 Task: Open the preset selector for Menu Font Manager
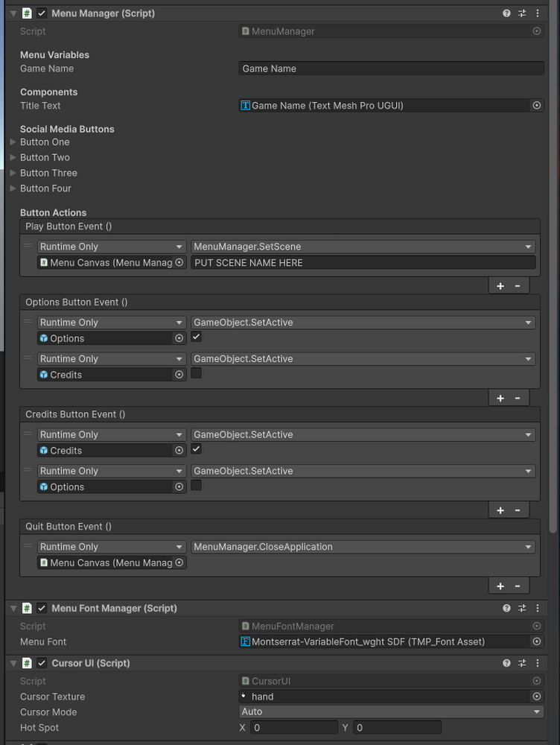tap(522, 608)
